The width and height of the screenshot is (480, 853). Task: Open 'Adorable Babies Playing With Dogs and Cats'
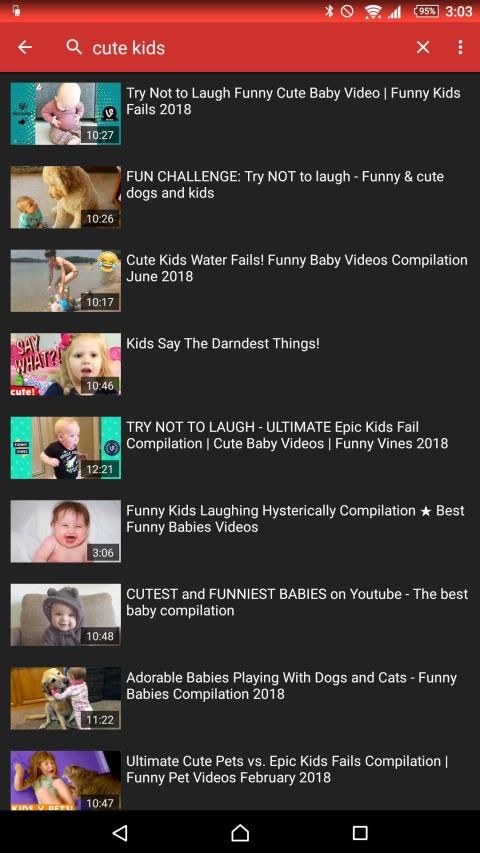pos(291,685)
